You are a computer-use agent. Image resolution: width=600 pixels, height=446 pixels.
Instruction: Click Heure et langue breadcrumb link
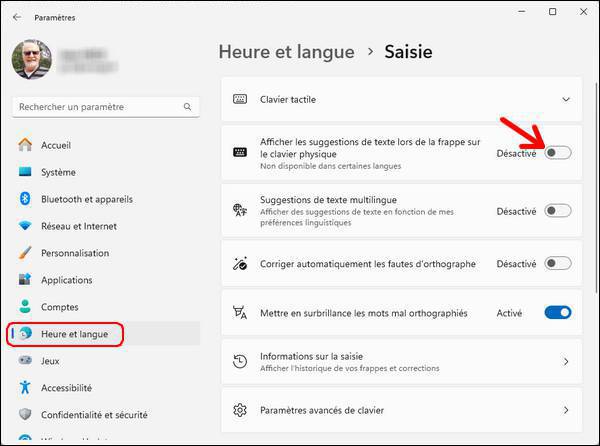tap(287, 52)
